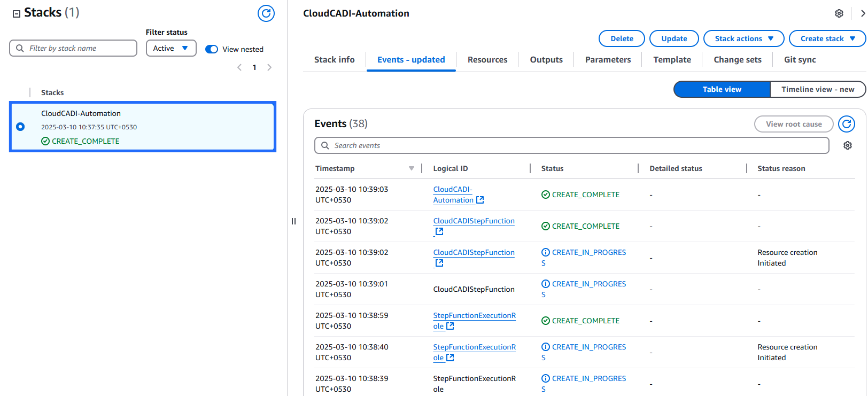Select Table view

click(722, 89)
